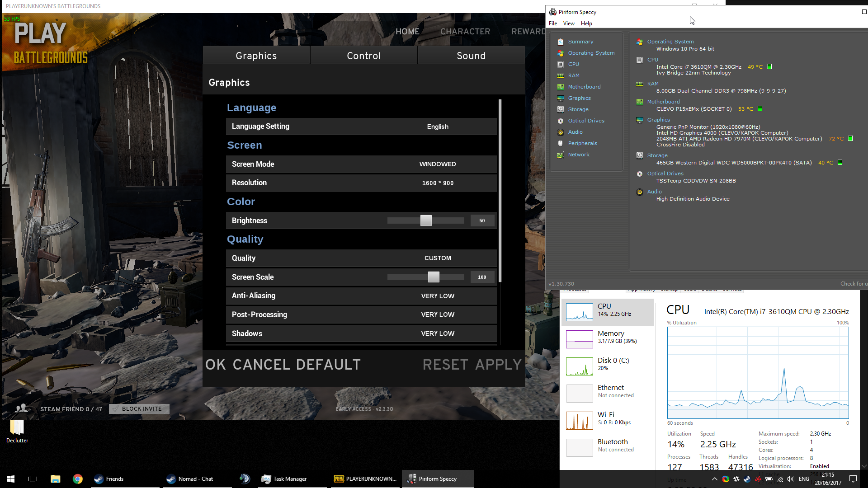Click the Screen Scale value field showing 100
The width and height of the screenshot is (868, 488).
pyautogui.click(x=482, y=277)
